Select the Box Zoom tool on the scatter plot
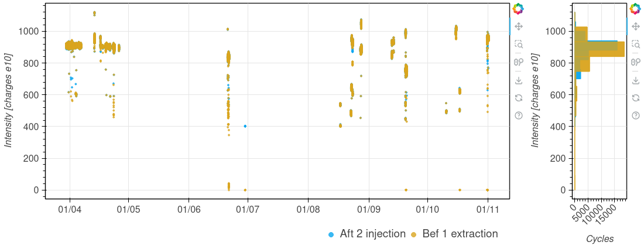Screen dimensions: 644x252 (518, 44)
